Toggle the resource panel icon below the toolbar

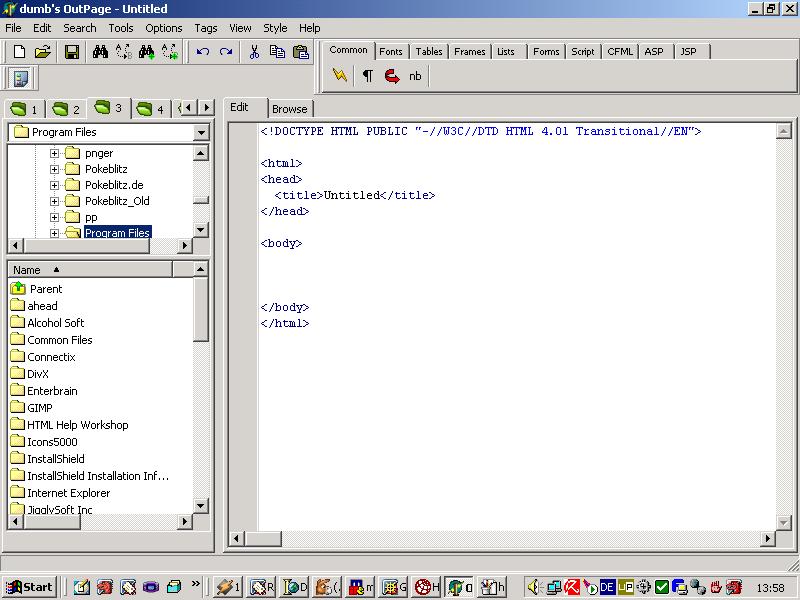coord(21,79)
